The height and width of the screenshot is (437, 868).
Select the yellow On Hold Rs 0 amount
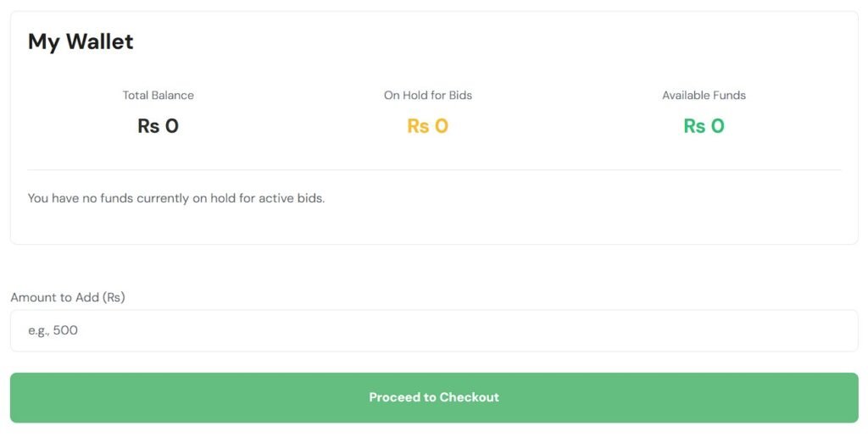point(428,126)
